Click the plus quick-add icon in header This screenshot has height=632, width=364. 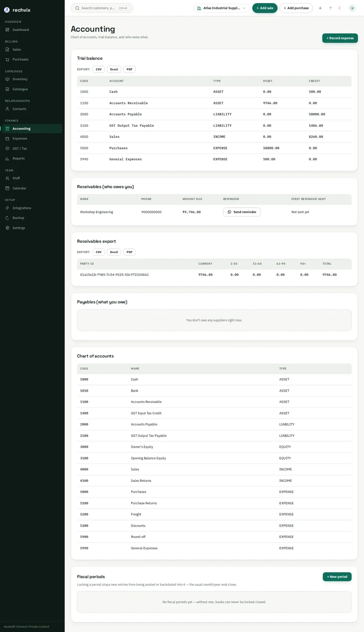(x=320, y=8)
